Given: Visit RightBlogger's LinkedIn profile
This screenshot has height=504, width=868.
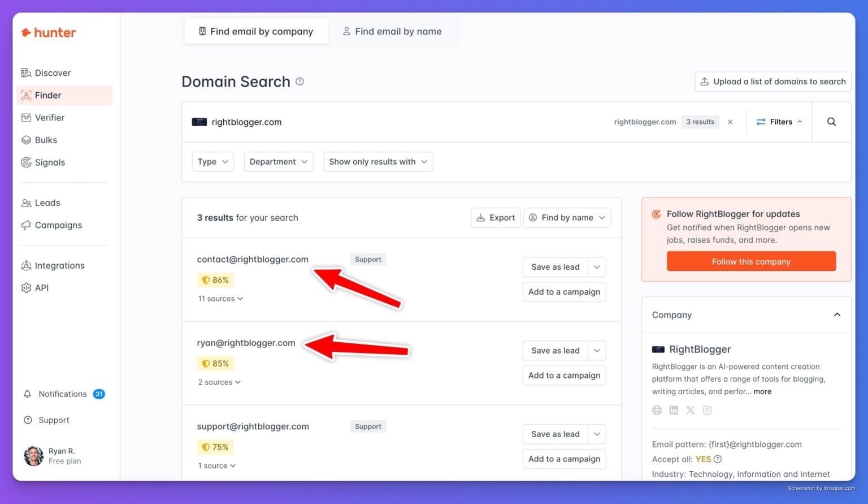Looking at the screenshot, I should (x=674, y=410).
